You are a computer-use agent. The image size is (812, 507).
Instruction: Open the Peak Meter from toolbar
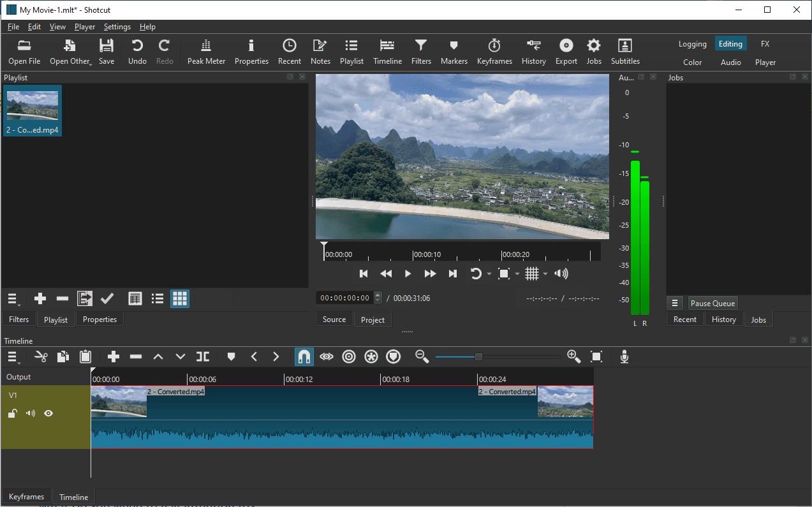(206, 51)
